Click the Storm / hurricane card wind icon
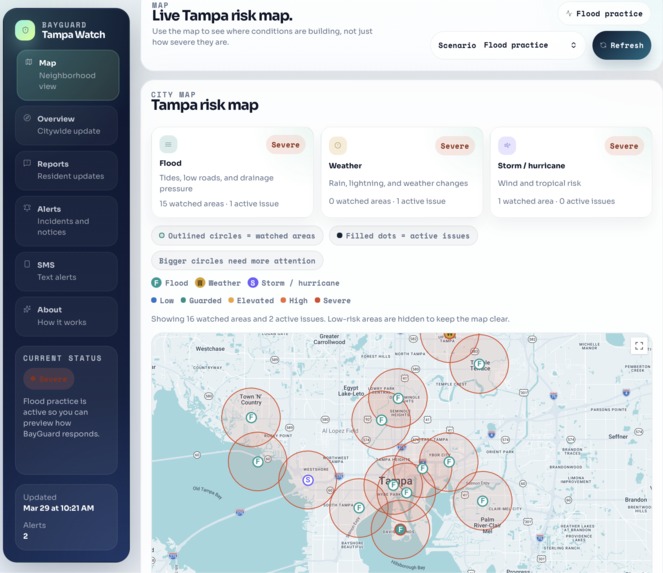This screenshot has height=573, width=663. point(507,145)
